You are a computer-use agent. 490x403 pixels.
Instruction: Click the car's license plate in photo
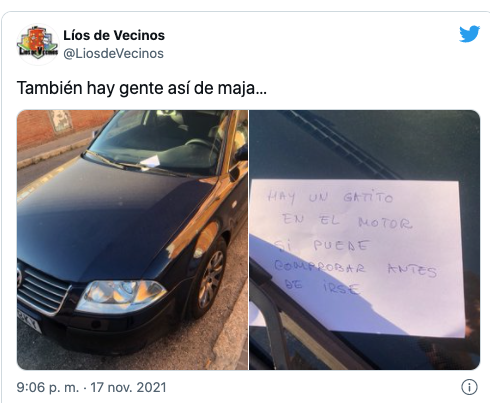coord(29,320)
